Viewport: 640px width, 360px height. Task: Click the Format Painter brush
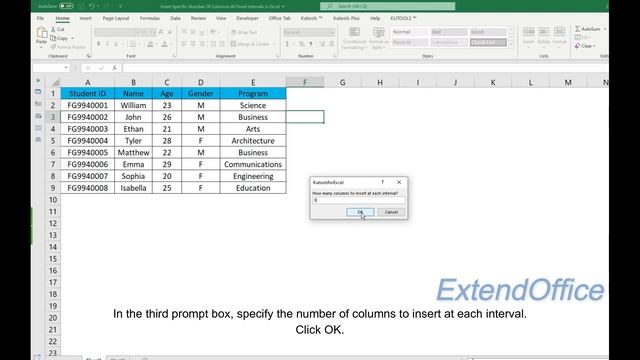pos(53,47)
